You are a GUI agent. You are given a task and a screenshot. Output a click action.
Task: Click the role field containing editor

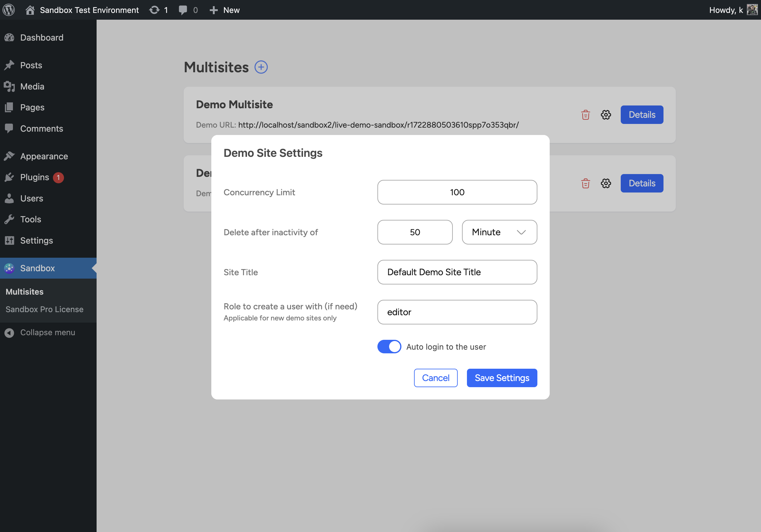click(457, 312)
